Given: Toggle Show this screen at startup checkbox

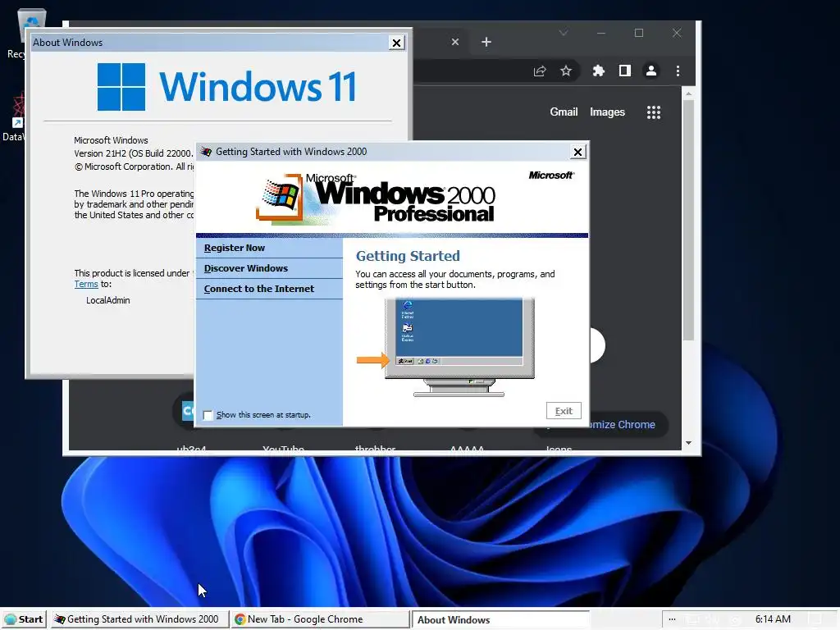Looking at the screenshot, I should pyautogui.click(x=208, y=415).
